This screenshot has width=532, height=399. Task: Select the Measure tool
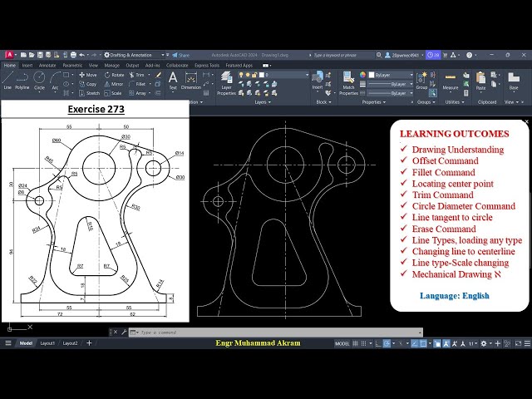(451, 81)
